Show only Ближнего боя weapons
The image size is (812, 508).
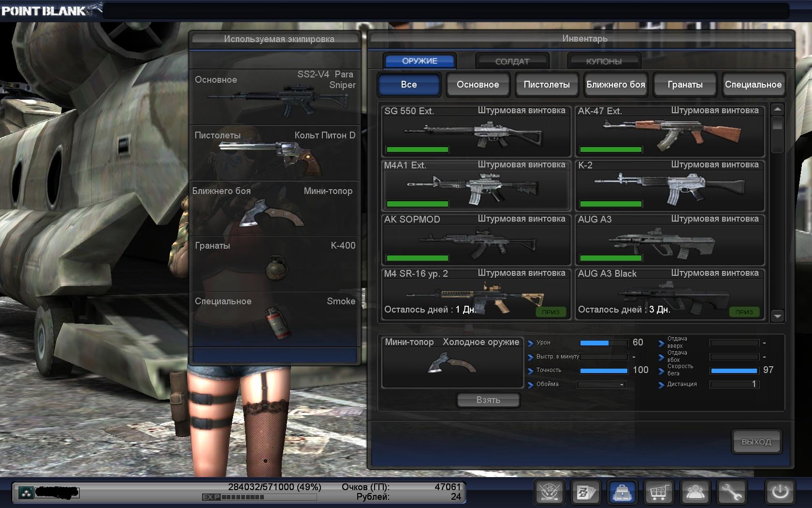[616, 85]
